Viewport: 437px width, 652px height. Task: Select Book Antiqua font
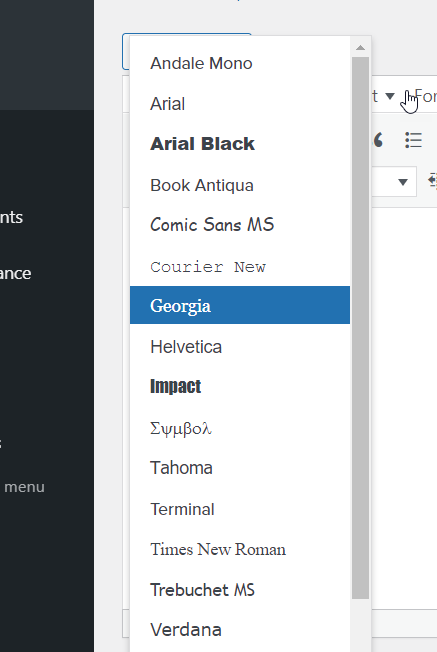pos(240,185)
